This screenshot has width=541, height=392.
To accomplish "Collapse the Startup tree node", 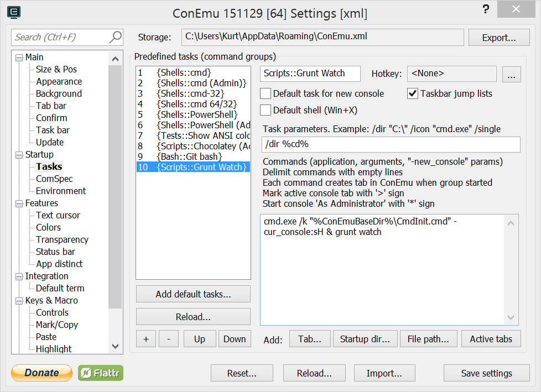I will pos(19,155).
